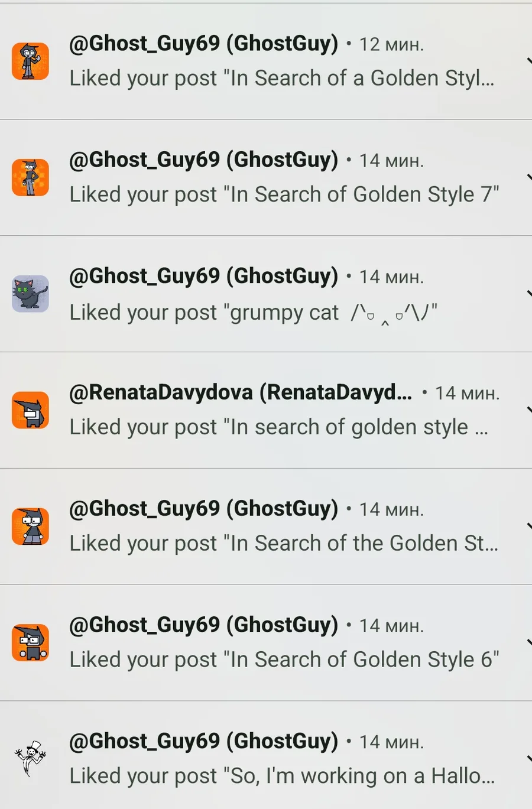Open RenataDavydova's orange avatar icon
The height and width of the screenshot is (809, 532).
(30, 410)
